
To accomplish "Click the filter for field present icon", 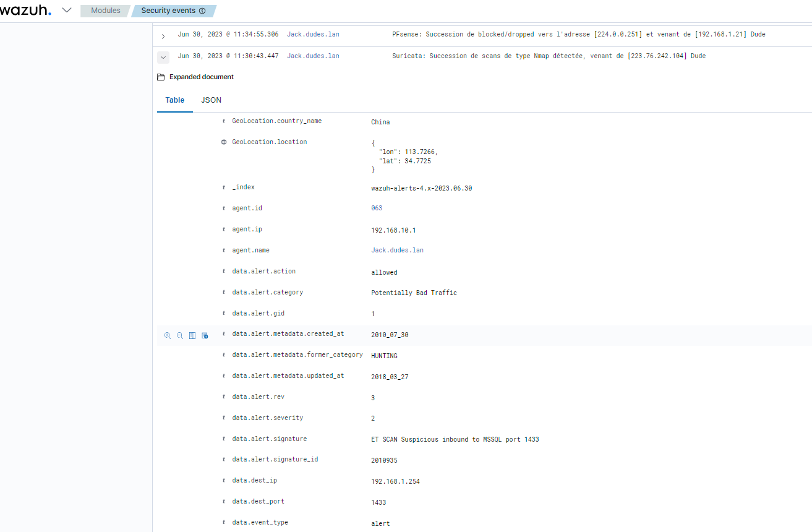I will [205, 335].
